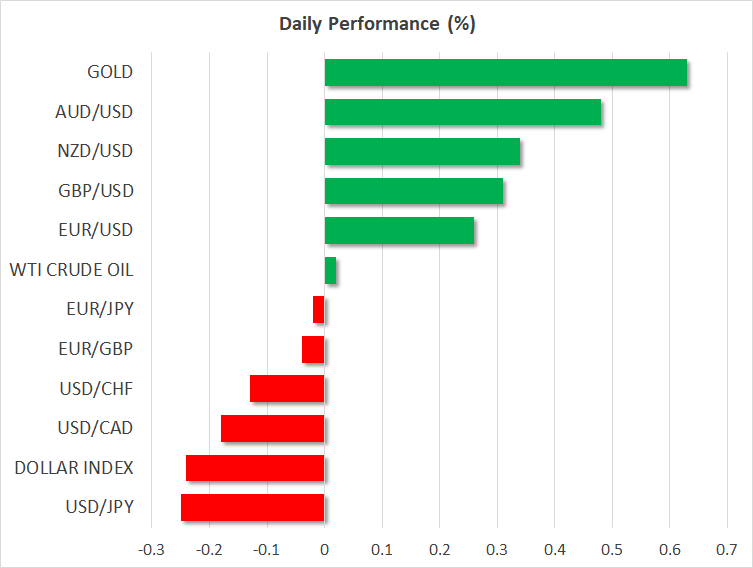Select the small red EUR/JPY bar

[x=319, y=310]
